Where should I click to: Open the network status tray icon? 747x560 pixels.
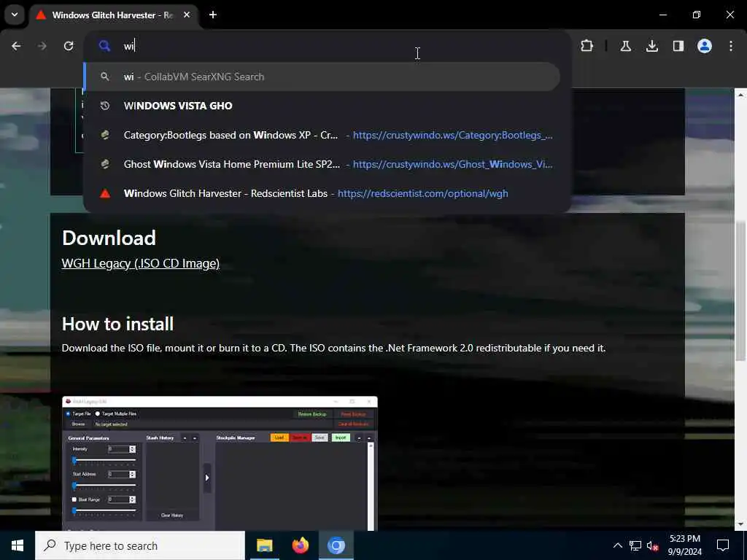(635, 545)
